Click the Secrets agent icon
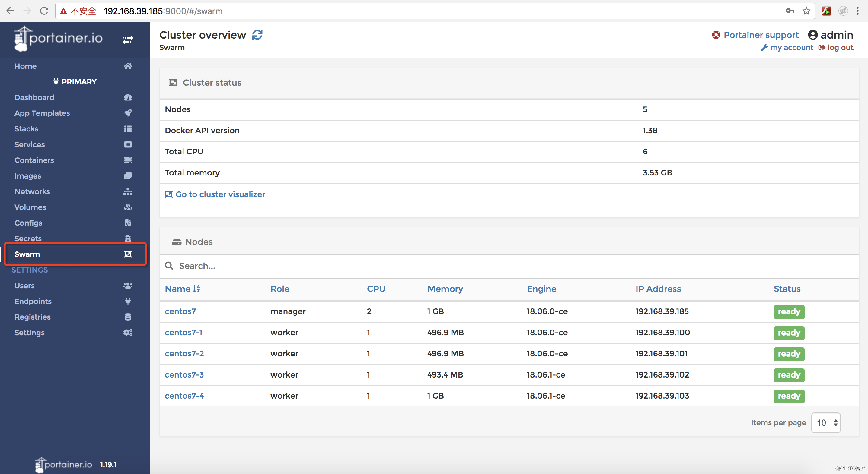This screenshot has height=474, width=868. coord(128,238)
